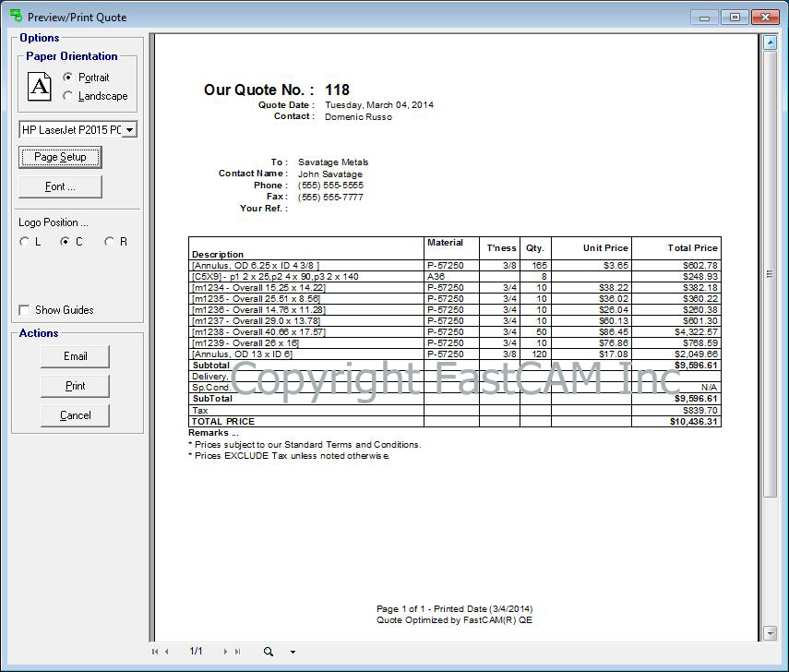Set logo position to right (R)
The image size is (789, 672).
click(x=109, y=242)
